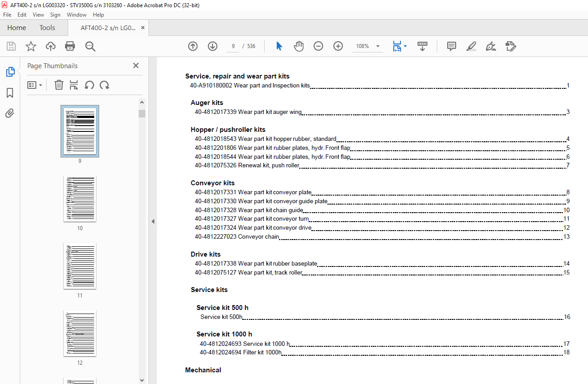
Task: Zoom in with the plus icon
Action: [338, 46]
